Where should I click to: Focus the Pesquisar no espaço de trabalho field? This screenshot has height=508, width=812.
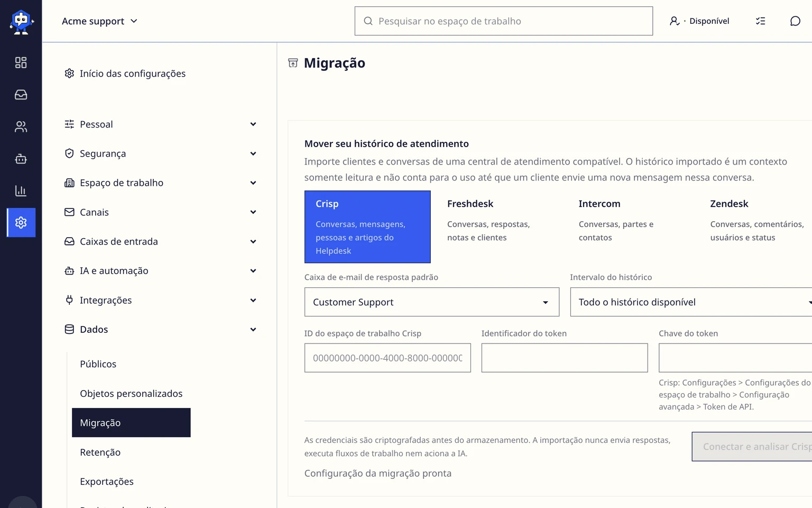click(x=504, y=21)
